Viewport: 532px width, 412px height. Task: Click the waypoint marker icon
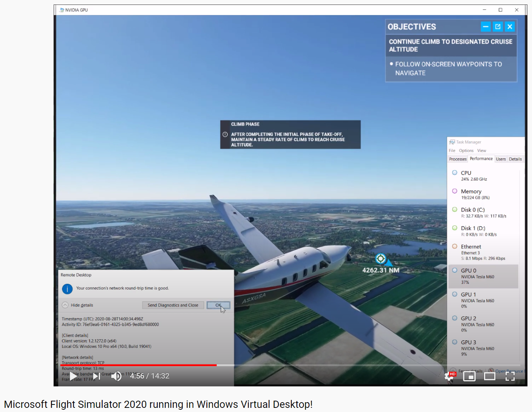(381, 259)
